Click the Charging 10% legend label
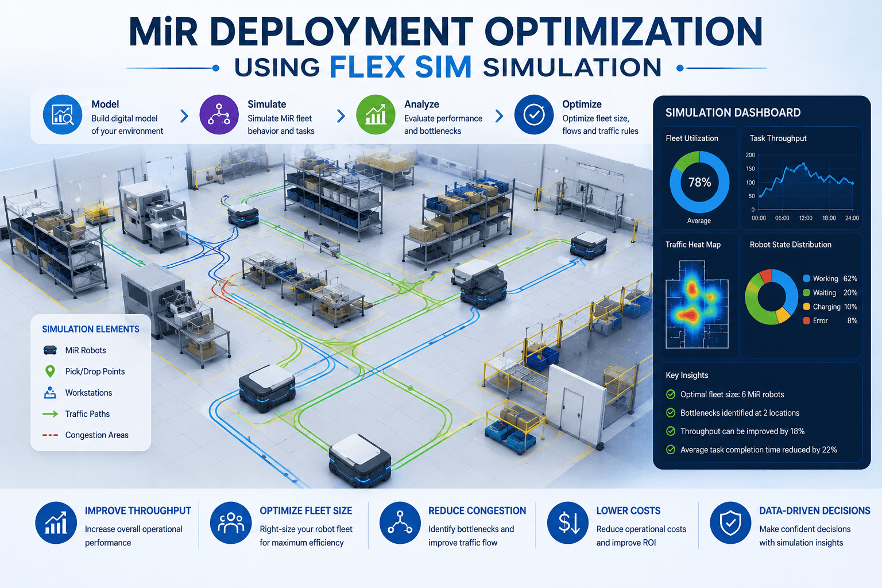 coord(835,307)
